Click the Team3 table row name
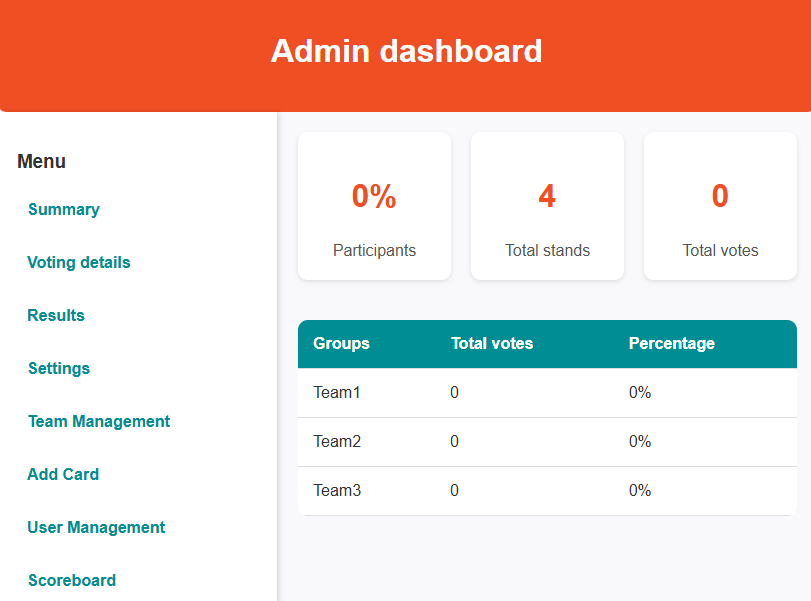 point(337,491)
